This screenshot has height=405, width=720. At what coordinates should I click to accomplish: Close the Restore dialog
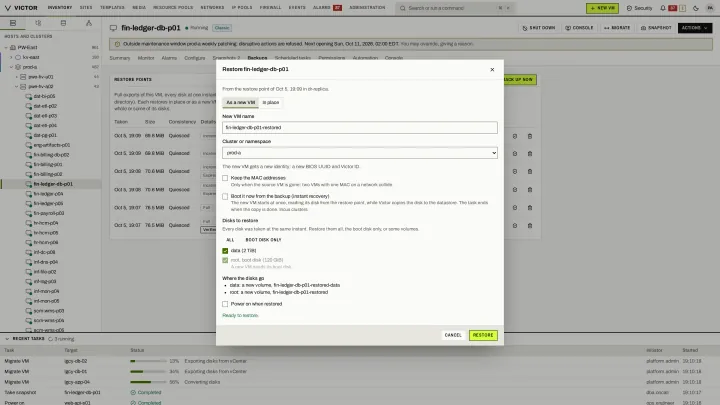click(492, 69)
